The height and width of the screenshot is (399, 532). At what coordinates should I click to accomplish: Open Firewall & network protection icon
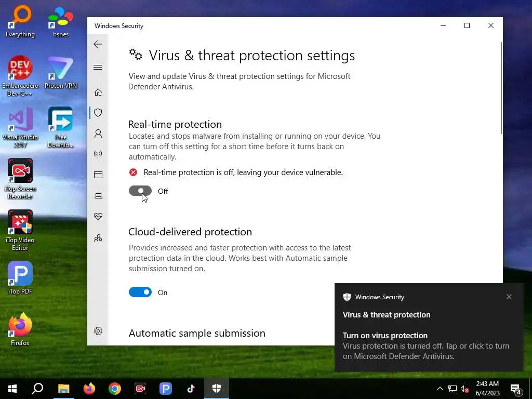(x=98, y=154)
